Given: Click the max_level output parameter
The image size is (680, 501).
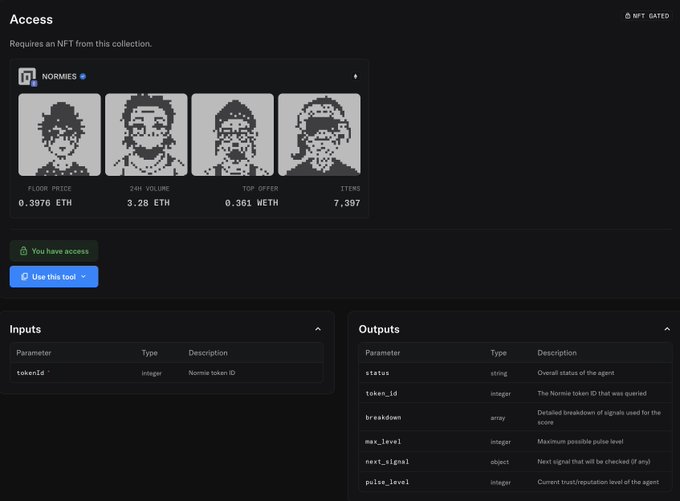Looking at the screenshot, I should pos(383,442).
